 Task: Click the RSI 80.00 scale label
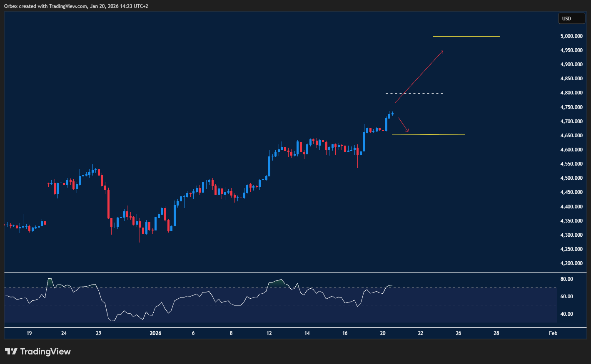click(566, 279)
